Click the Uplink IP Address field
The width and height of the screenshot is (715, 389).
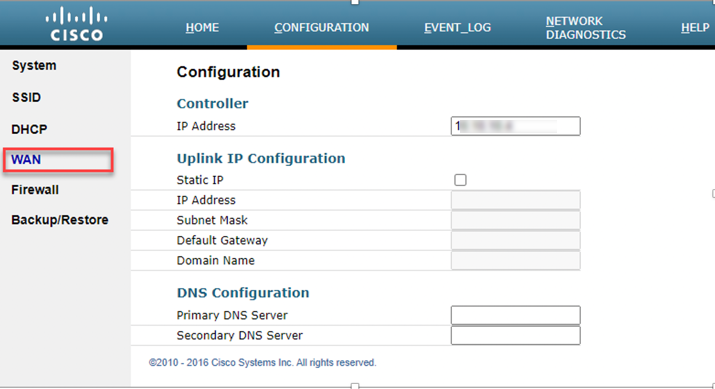coord(516,200)
